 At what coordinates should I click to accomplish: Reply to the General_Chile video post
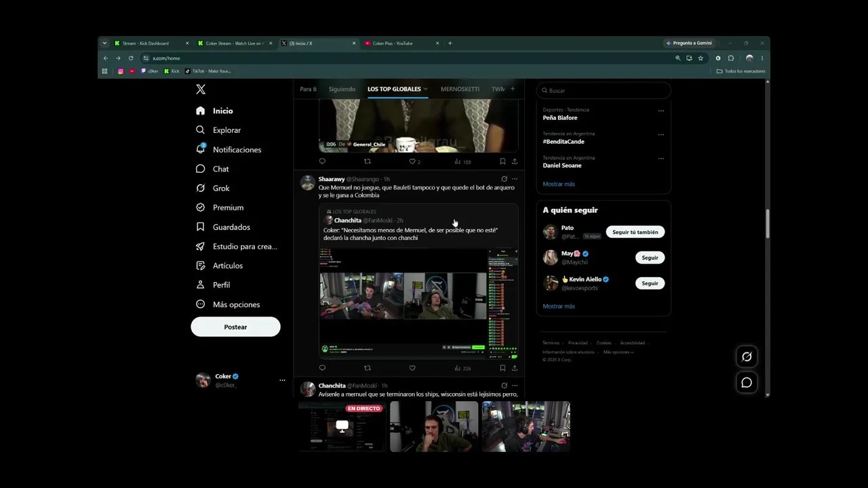(x=322, y=161)
